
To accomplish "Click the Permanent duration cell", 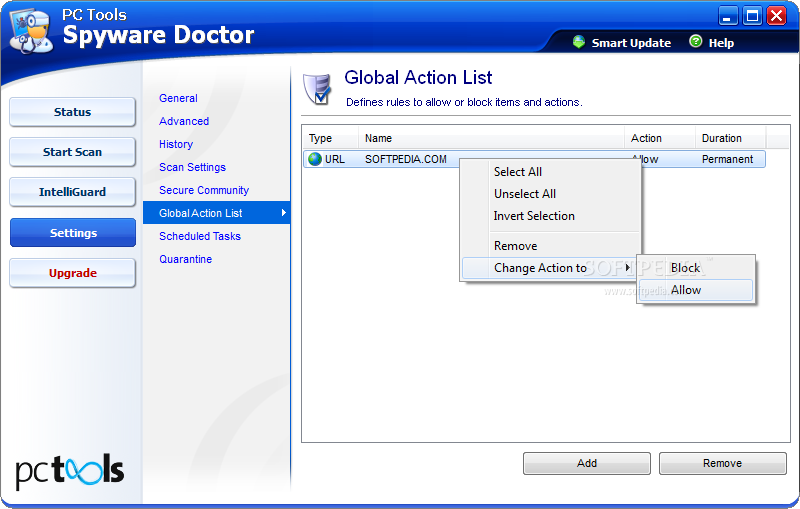I will point(727,159).
